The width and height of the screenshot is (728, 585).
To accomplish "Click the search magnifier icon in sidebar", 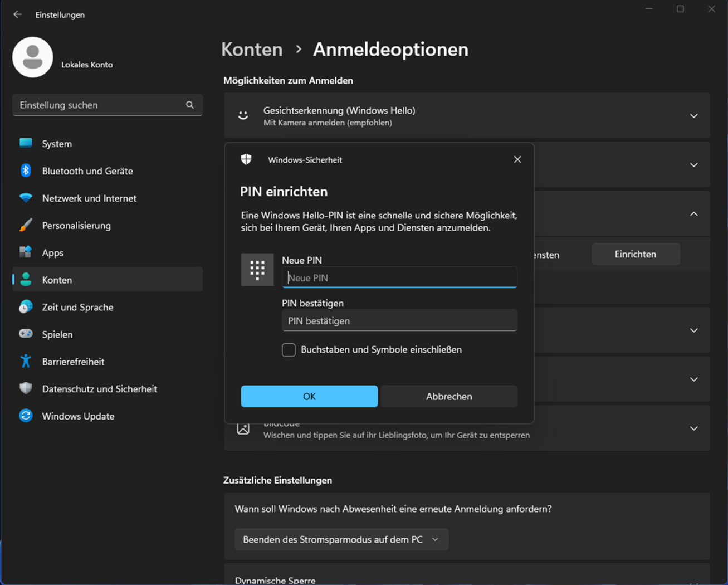I will coord(190,105).
